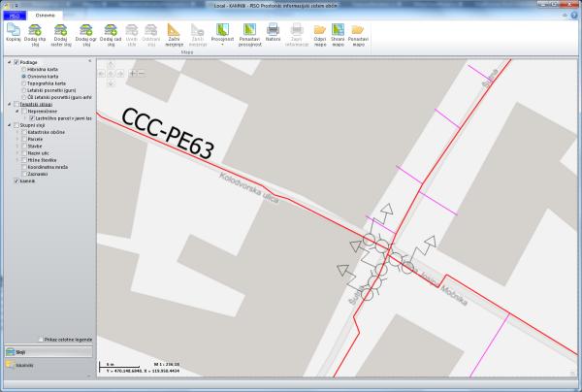
Task: Open the PISO application menu tab
Action: click(13, 16)
